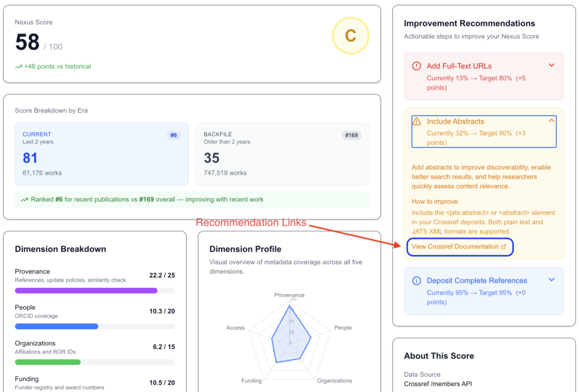Click the green ranked #6 summary banner
This screenshot has width=579, height=392.
pos(192,200)
